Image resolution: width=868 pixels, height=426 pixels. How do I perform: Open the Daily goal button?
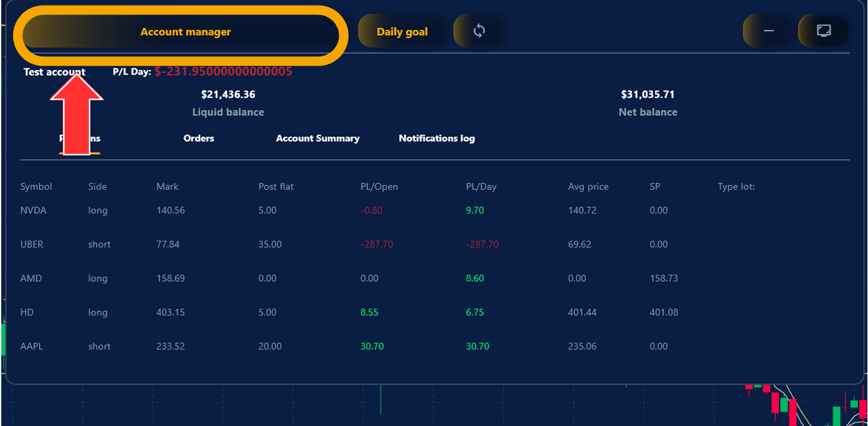click(x=401, y=32)
